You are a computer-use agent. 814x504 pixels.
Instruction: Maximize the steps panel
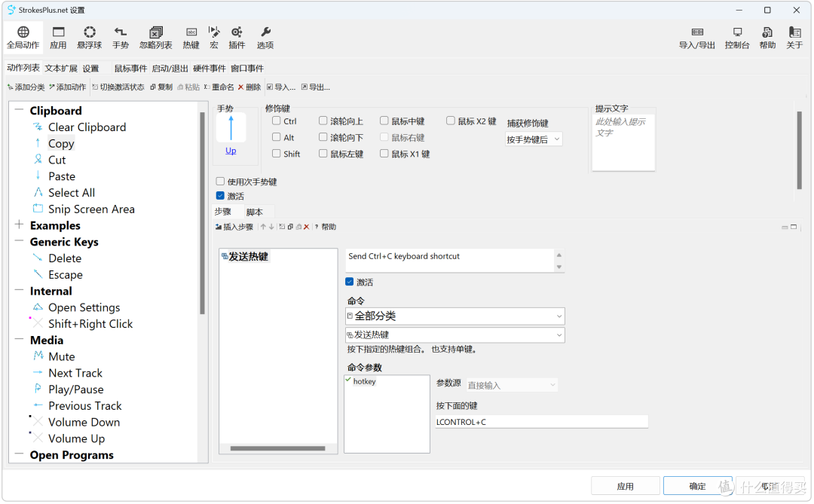pyautogui.click(x=793, y=227)
